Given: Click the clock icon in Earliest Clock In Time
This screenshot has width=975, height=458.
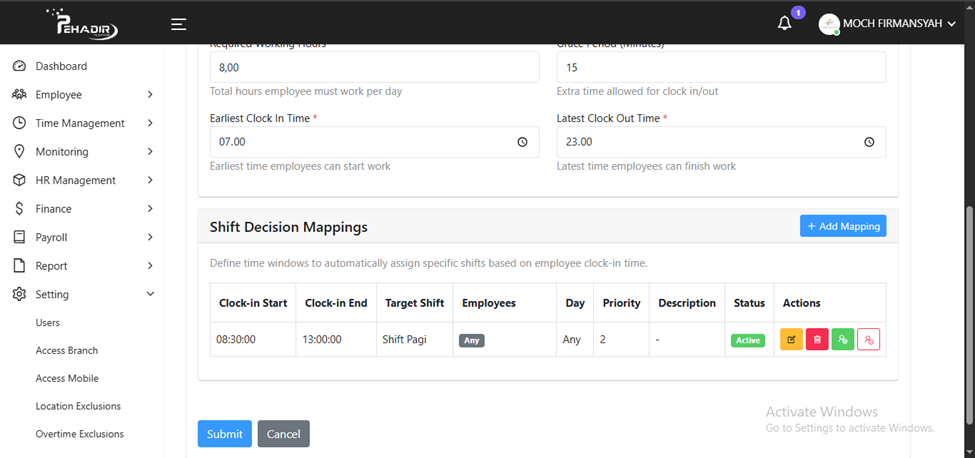Looking at the screenshot, I should click(522, 142).
